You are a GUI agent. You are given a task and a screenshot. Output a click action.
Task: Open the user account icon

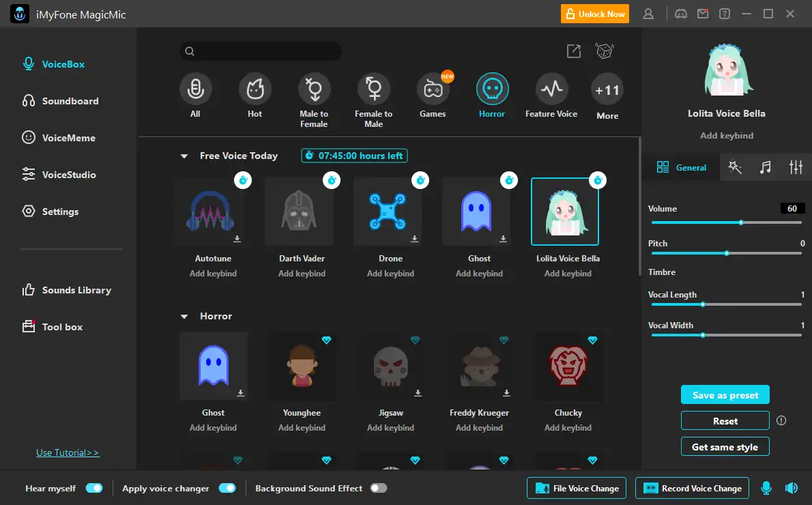pyautogui.click(x=648, y=14)
